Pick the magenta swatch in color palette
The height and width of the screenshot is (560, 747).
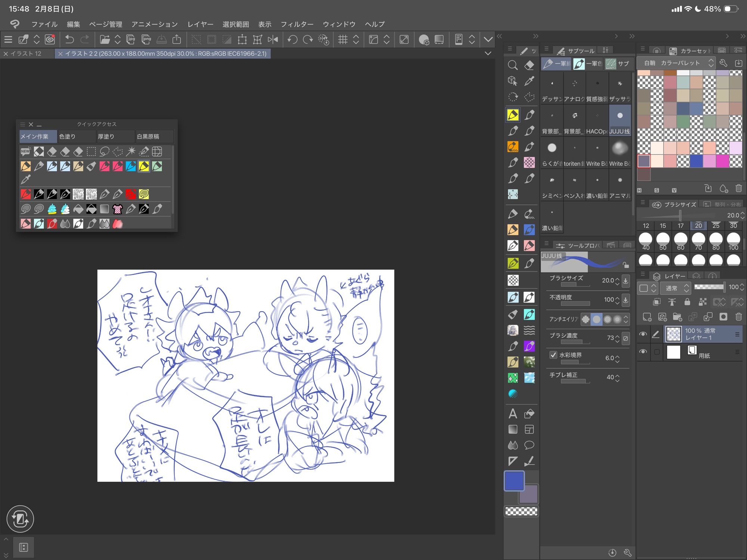[x=722, y=161]
